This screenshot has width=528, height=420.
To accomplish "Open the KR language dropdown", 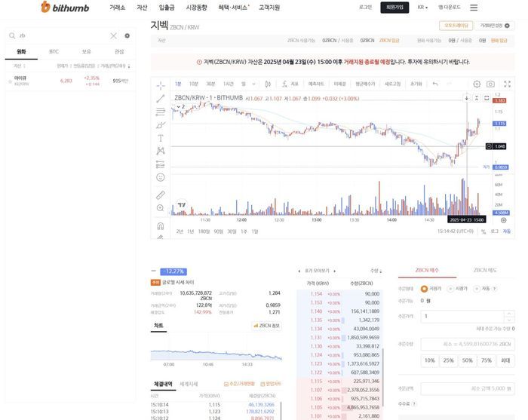I will point(422,8).
